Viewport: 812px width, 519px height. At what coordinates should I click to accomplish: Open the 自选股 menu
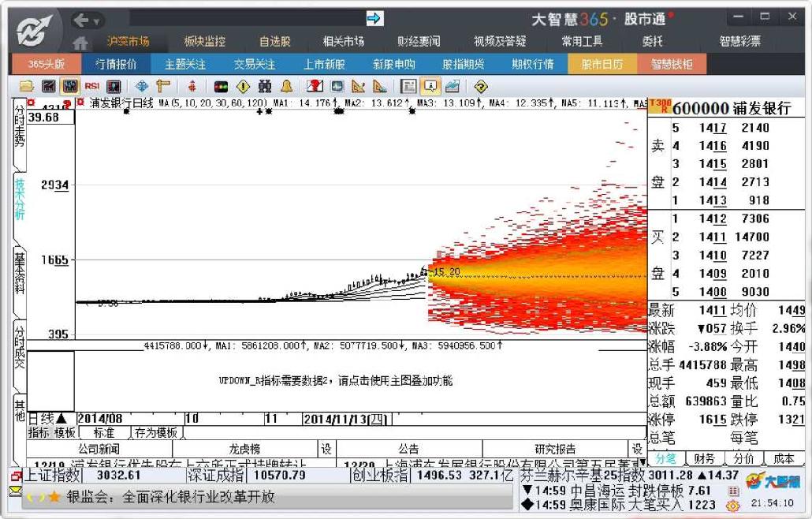pos(275,41)
